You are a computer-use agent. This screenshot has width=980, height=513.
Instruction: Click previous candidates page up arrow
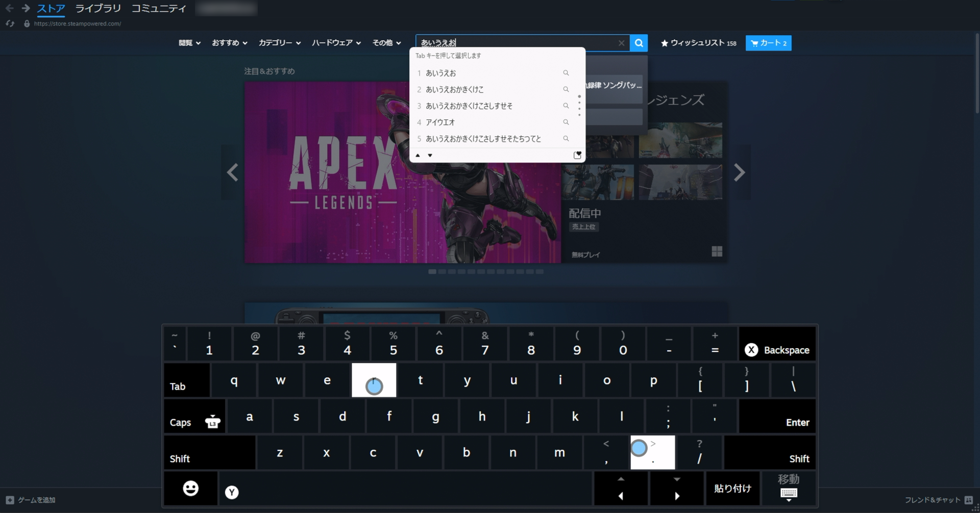point(418,156)
